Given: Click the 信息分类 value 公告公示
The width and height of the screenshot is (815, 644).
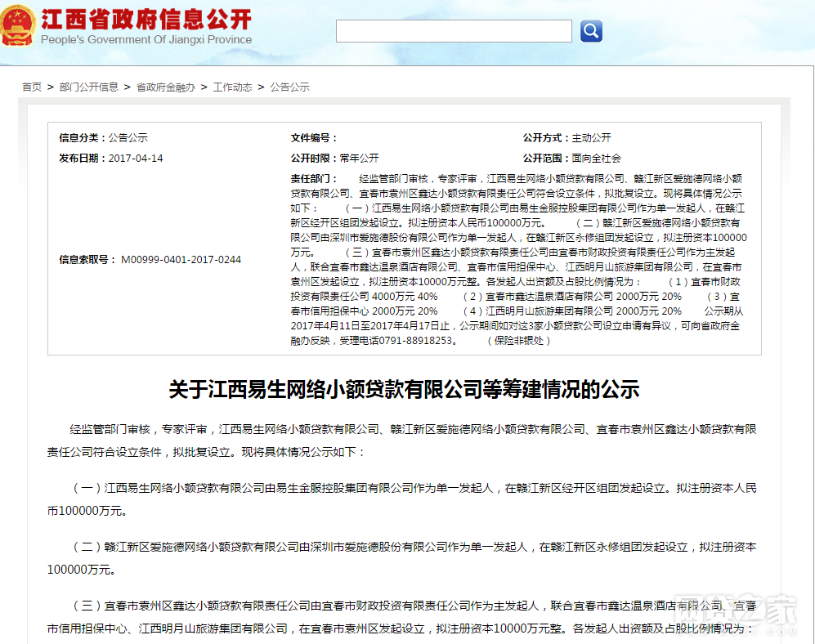Looking at the screenshot, I should pyautogui.click(x=128, y=138).
